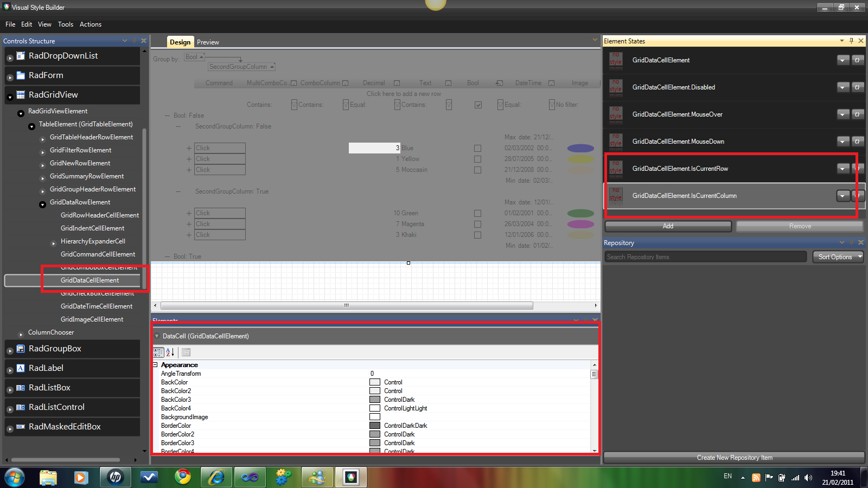Click Remove in Element States
Screen dimensions: 868x488
(x=800, y=226)
